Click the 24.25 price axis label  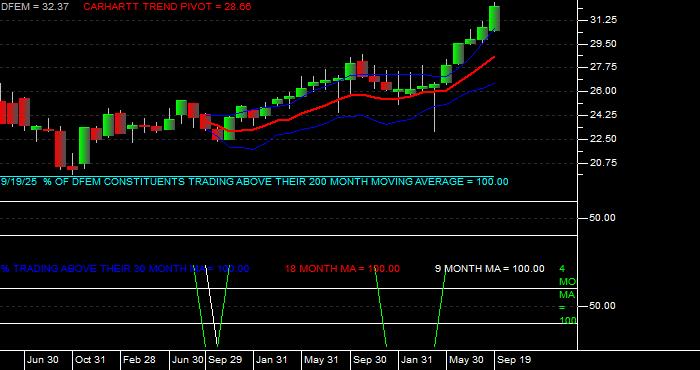(x=603, y=115)
